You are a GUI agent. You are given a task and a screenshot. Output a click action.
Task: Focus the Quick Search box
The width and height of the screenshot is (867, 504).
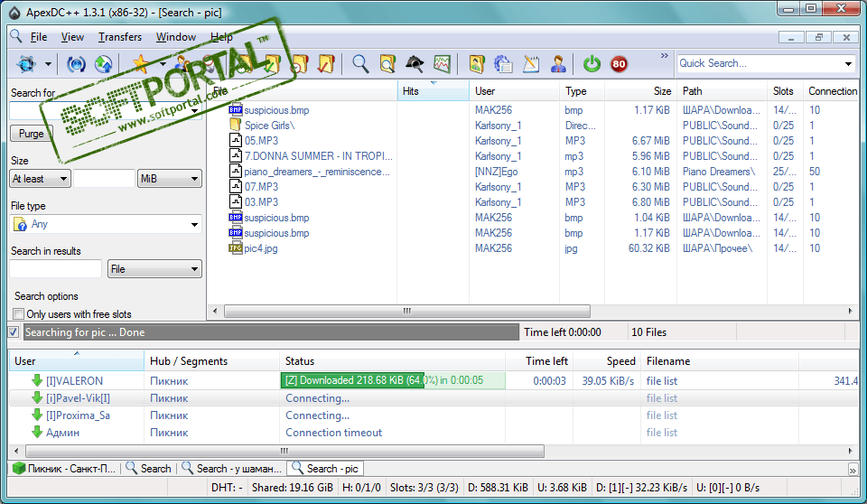tap(760, 63)
